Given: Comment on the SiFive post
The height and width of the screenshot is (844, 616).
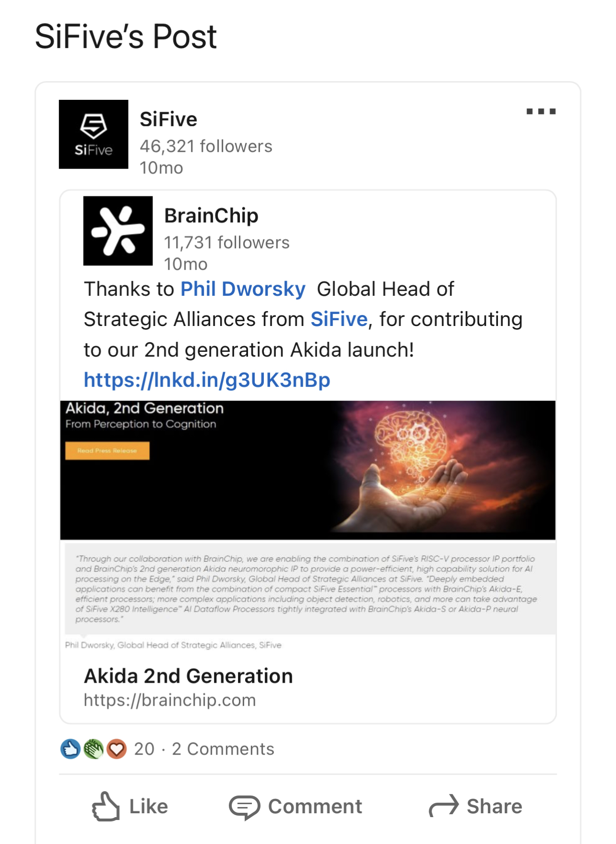Looking at the screenshot, I should click(296, 807).
